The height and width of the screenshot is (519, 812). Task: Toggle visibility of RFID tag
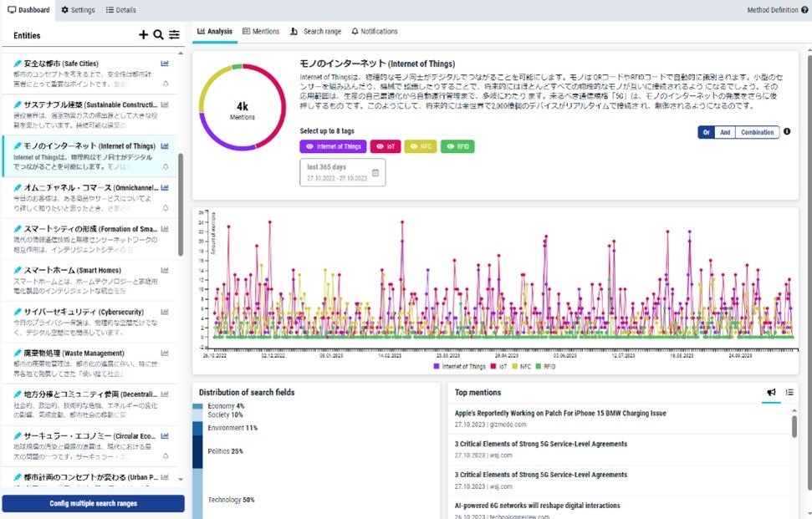(457, 146)
